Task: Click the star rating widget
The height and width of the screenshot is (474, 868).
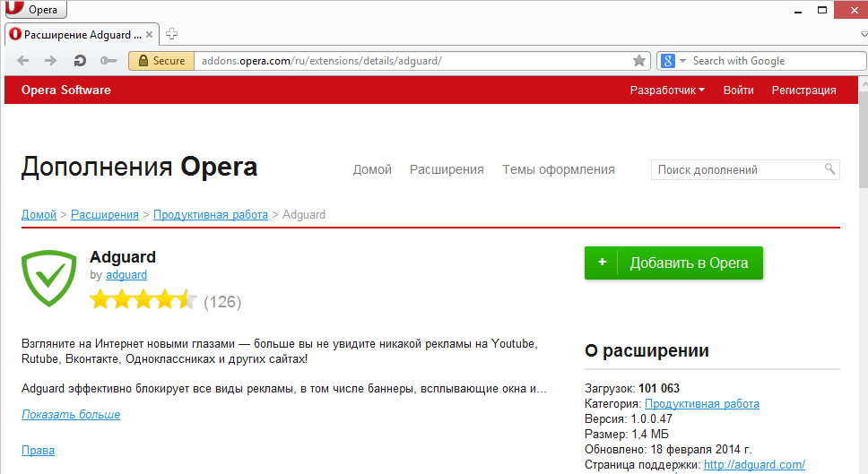Action: (x=143, y=300)
